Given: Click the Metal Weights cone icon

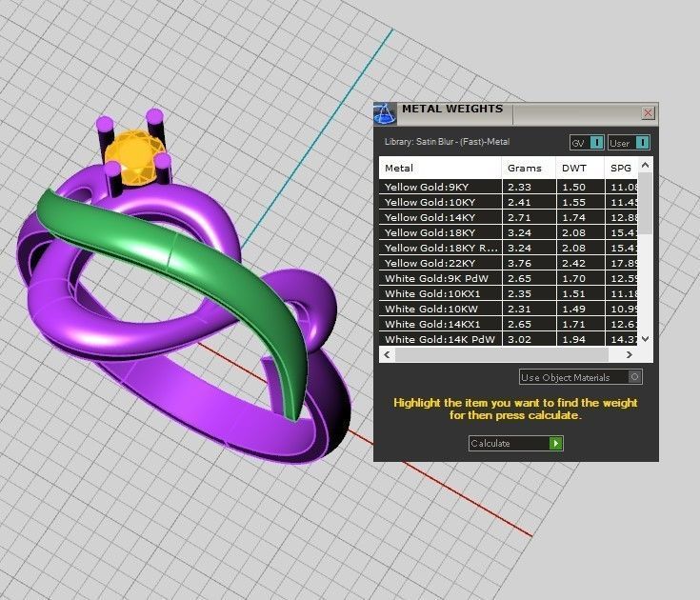Looking at the screenshot, I should [385, 113].
